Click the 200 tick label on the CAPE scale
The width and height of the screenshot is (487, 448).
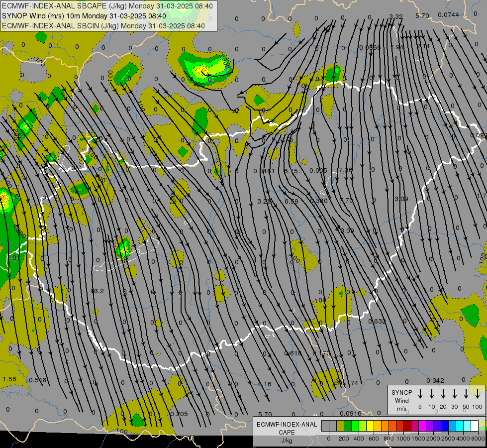tap(344, 439)
